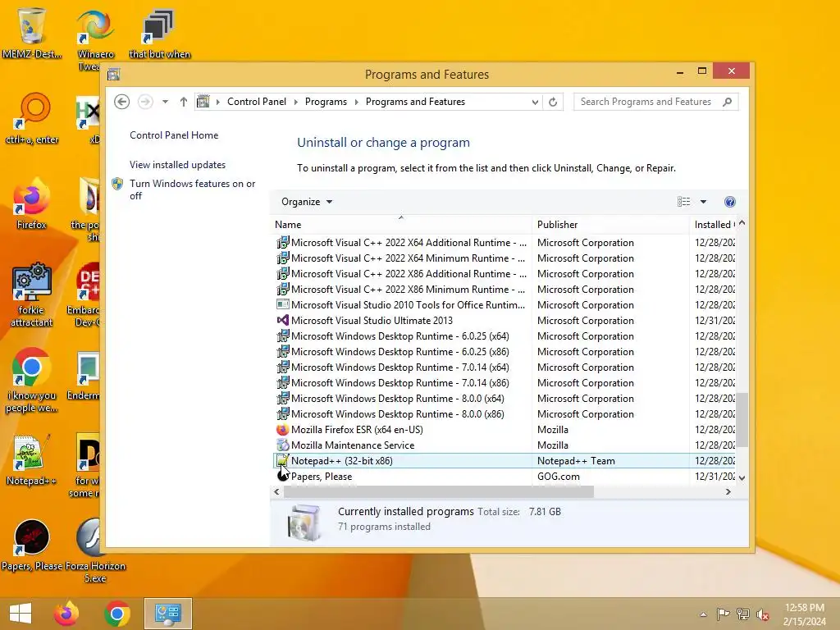The image size is (840, 630).
Task: Open Turn Windows features on or off
Action: tap(192, 189)
